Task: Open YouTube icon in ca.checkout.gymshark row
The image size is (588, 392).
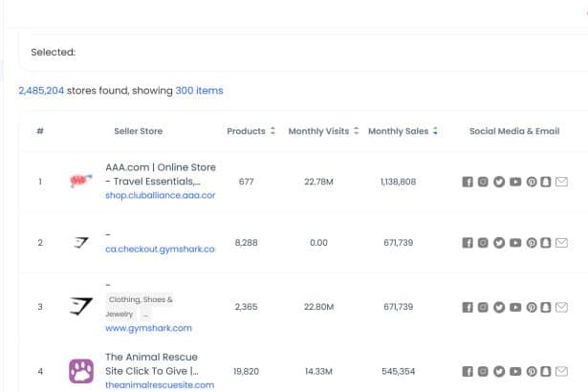Action: coord(515,243)
